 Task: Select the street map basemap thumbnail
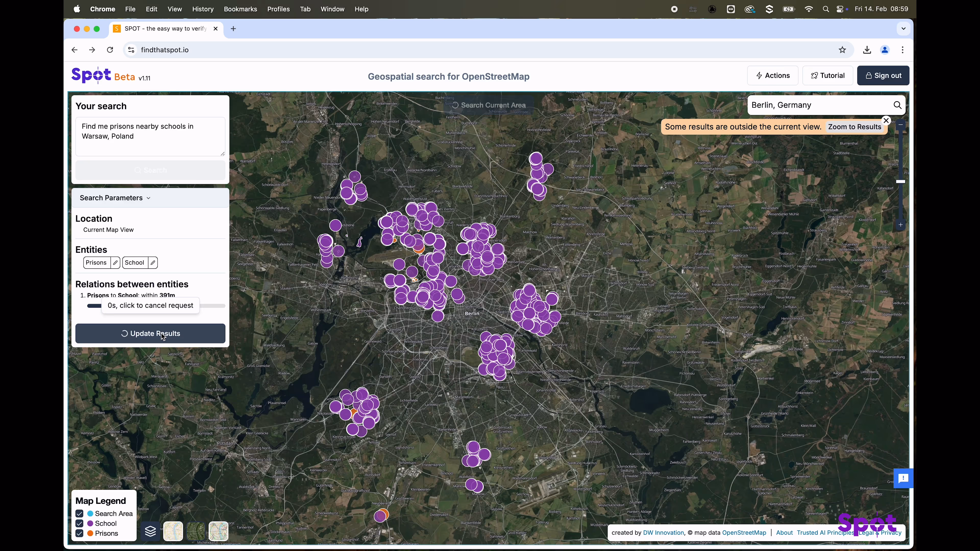click(x=173, y=531)
